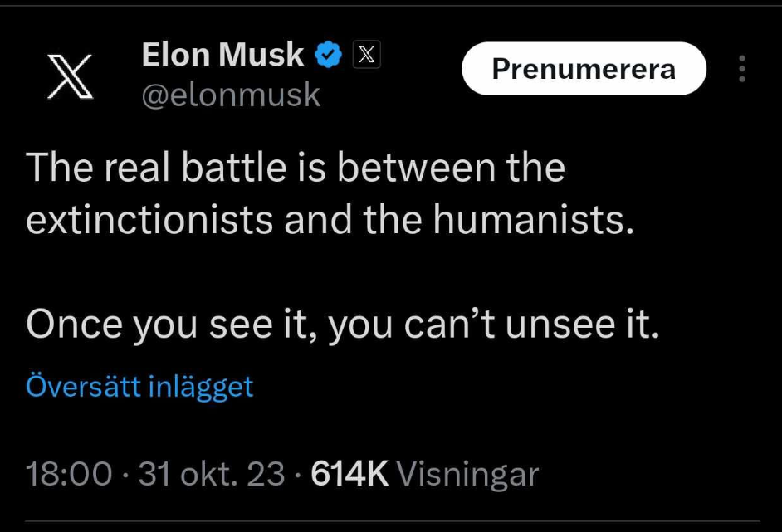Click the line "The real battle is between the"
The image size is (782, 532).
pyautogui.click(x=296, y=168)
